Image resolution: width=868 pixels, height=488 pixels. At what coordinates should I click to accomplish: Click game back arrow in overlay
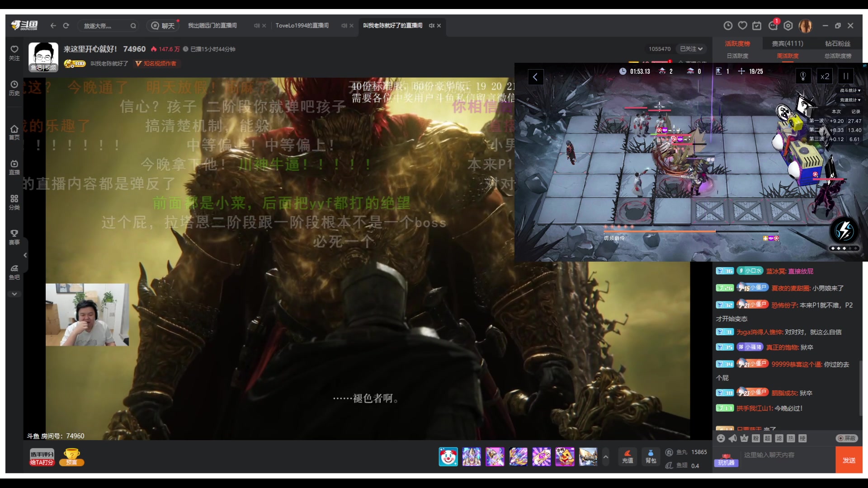pyautogui.click(x=535, y=77)
